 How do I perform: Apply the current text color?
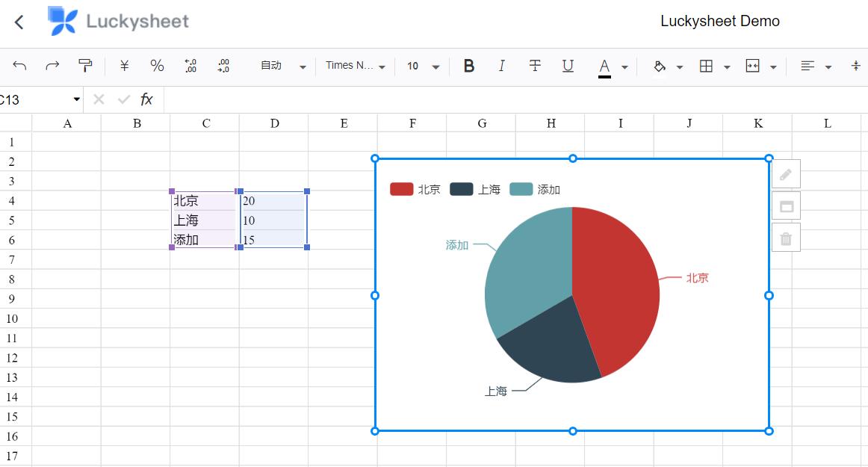click(x=604, y=67)
